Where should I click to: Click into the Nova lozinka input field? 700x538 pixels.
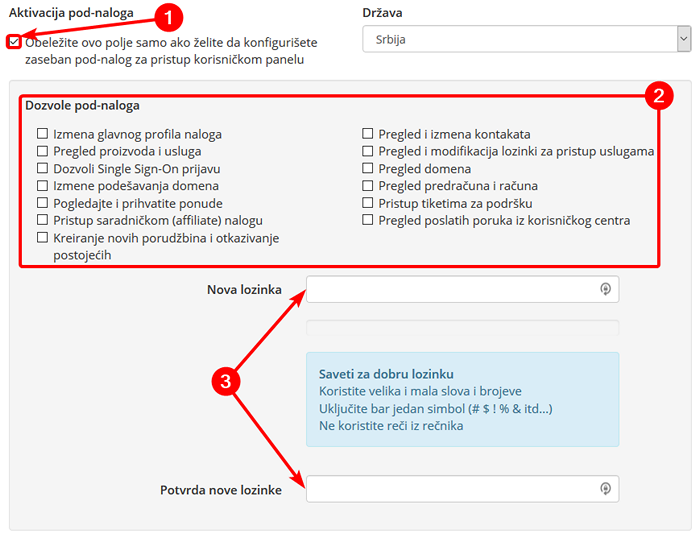(x=462, y=289)
